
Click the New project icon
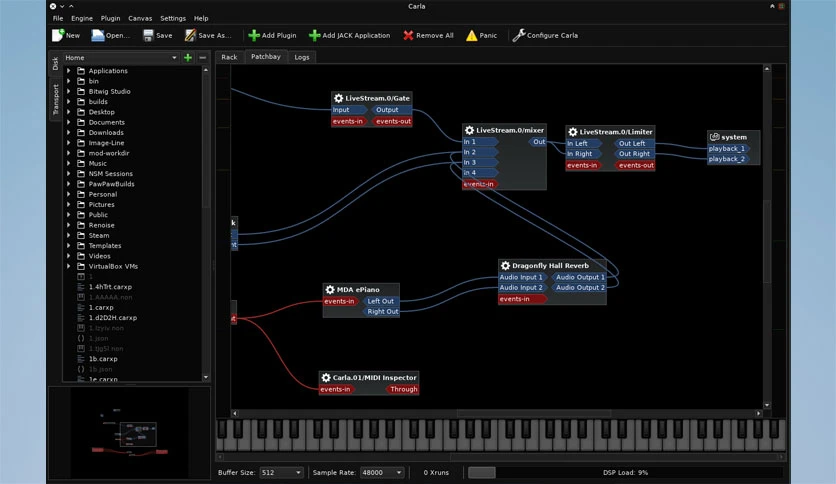coord(58,35)
